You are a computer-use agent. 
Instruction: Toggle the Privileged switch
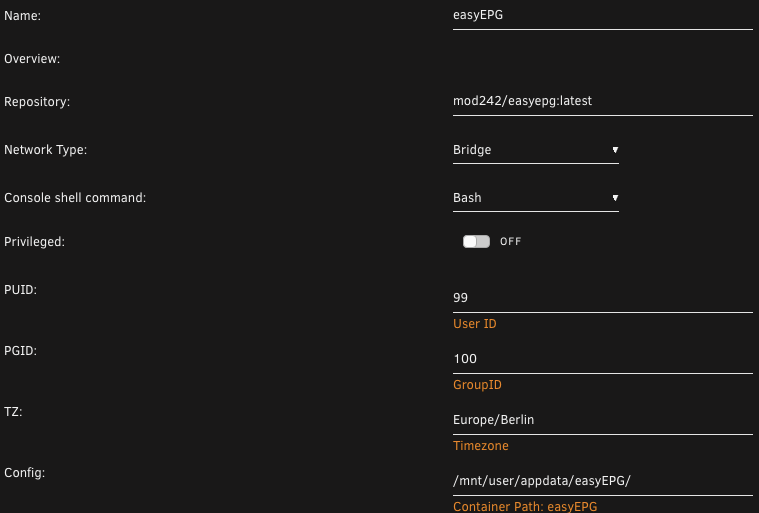[x=476, y=241]
